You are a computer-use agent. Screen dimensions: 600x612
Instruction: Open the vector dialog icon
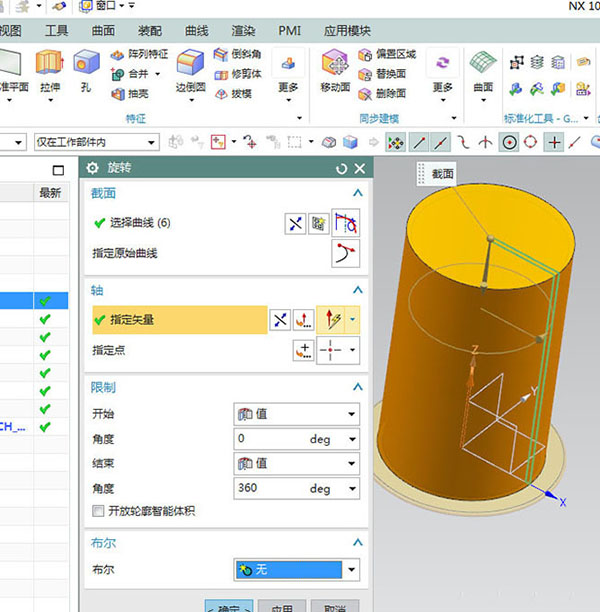click(x=304, y=320)
